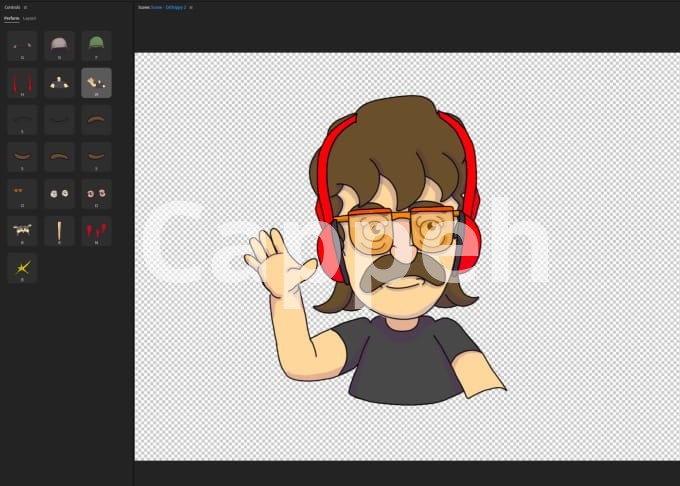Select the white round eyes trigger

pyautogui.click(x=59, y=193)
